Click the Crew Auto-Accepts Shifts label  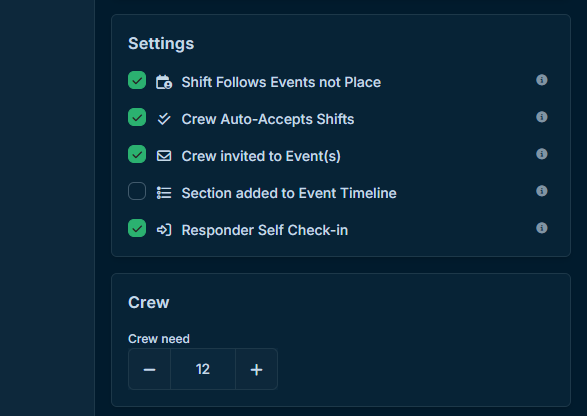pos(268,119)
